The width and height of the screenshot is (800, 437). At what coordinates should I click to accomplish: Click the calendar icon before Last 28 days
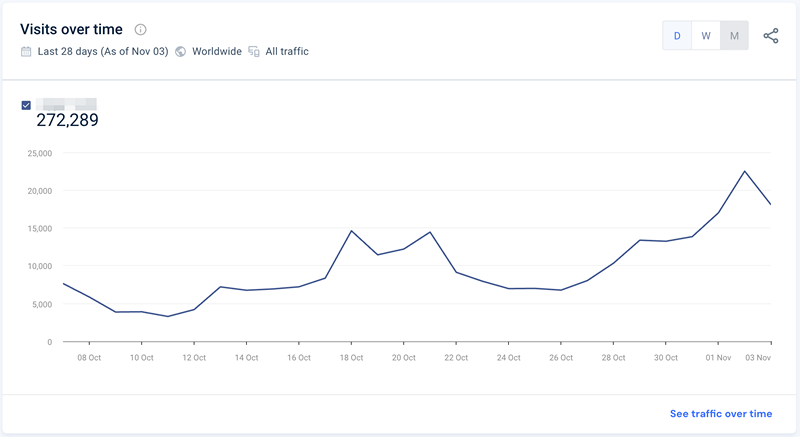point(26,51)
